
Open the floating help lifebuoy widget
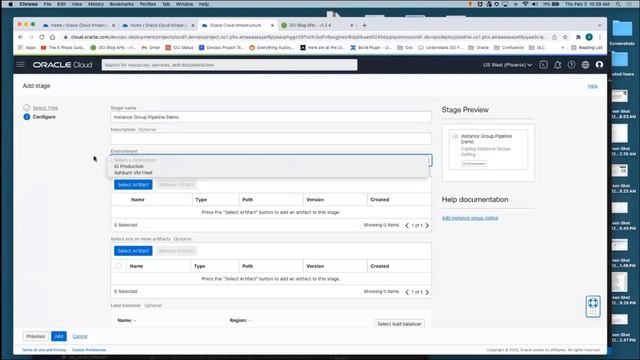point(593,306)
